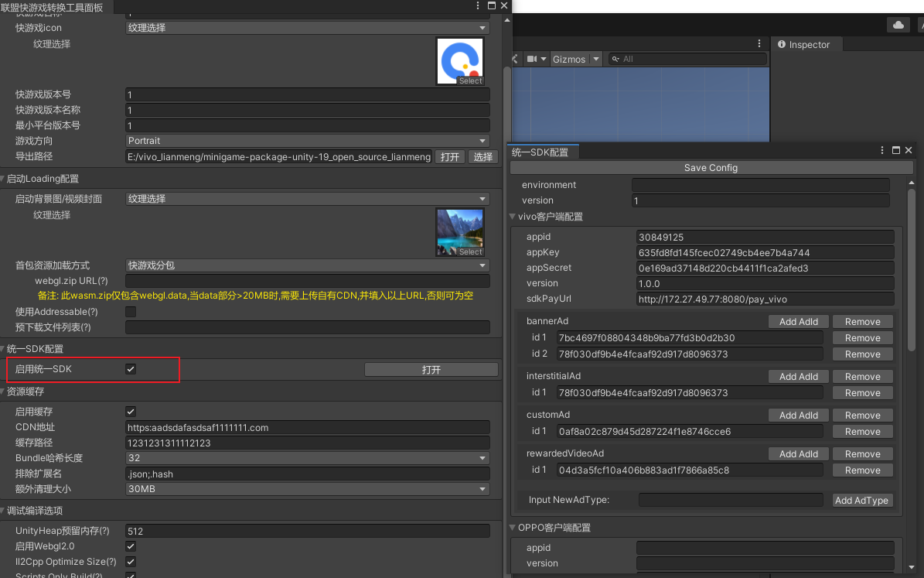Open the Scene view three-dot options menu
Viewport: 924px width, 578px height.
click(x=760, y=44)
